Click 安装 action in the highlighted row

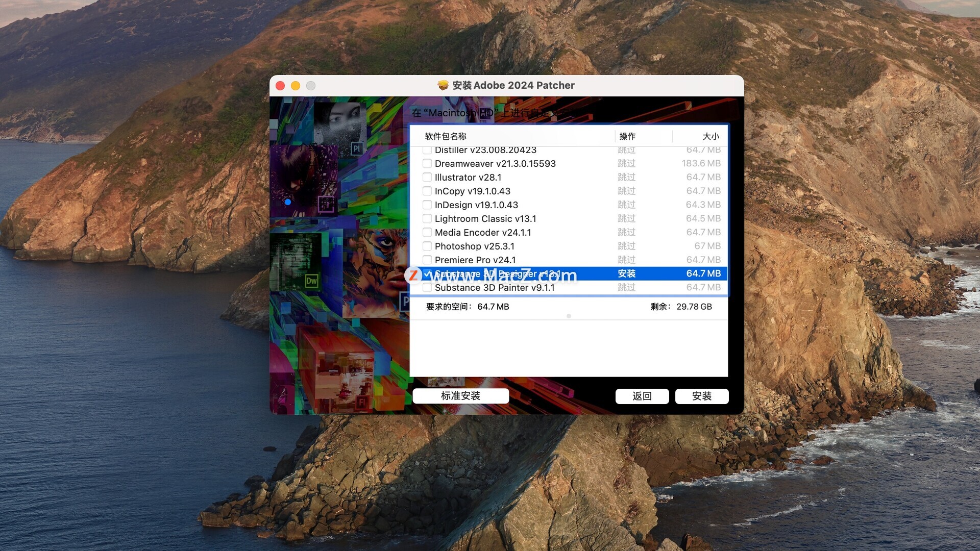pos(627,274)
